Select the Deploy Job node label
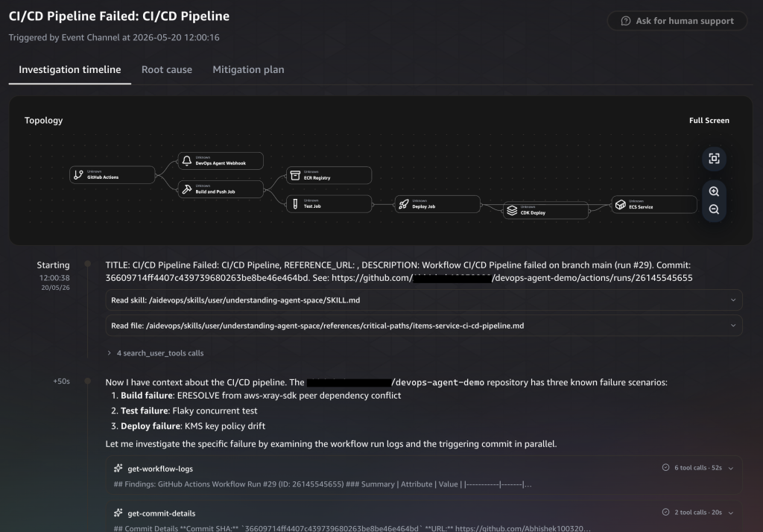This screenshot has height=532, width=763. tap(424, 206)
